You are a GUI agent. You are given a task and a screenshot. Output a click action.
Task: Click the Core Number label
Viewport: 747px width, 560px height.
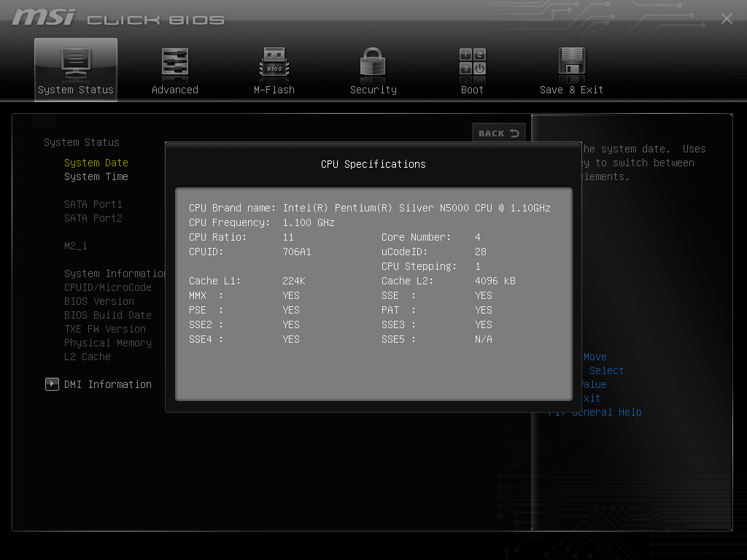416,237
